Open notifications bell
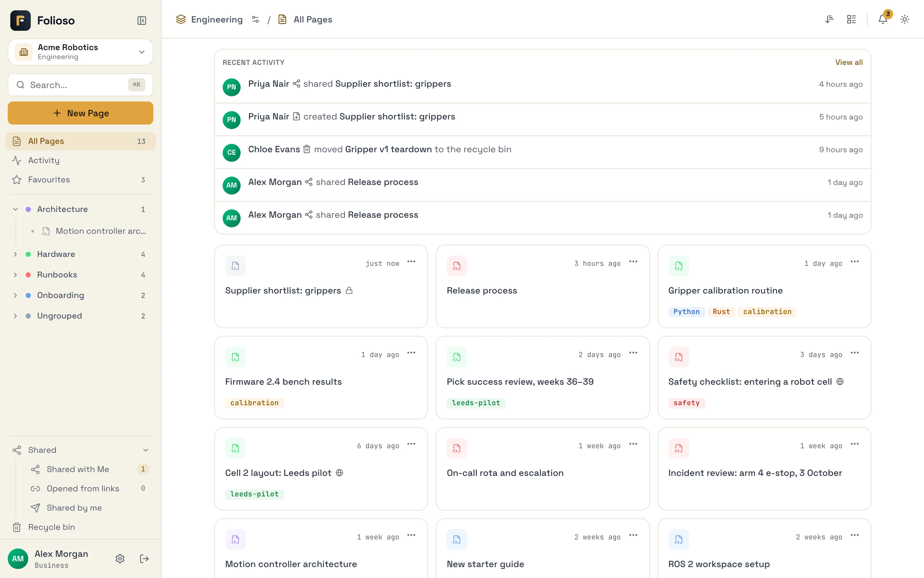 pos(883,19)
